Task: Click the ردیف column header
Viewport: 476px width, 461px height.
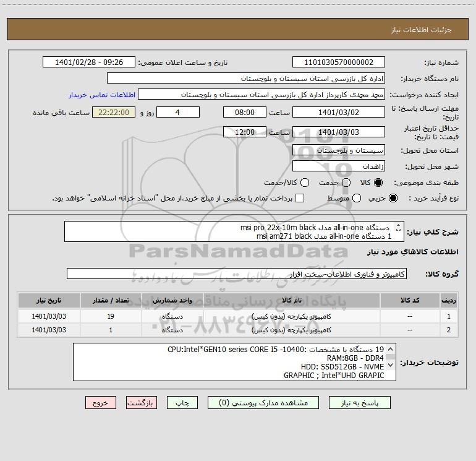Action: point(448,301)
